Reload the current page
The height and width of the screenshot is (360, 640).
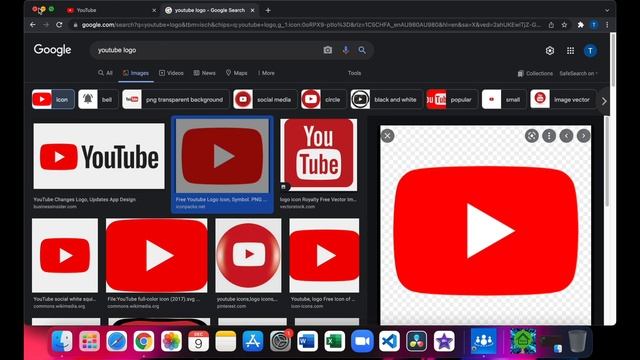pyautogui.click(x=59, y=25)
